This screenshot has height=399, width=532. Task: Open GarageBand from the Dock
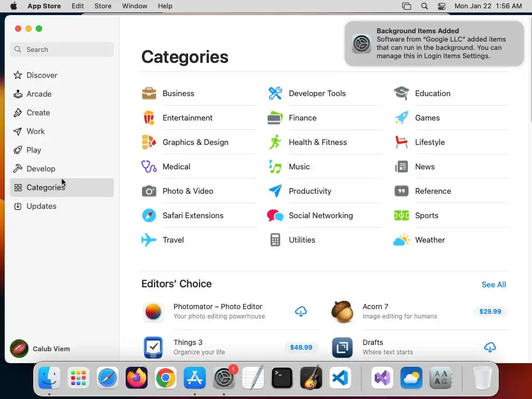pyautogui.click(x=311, y=378)
